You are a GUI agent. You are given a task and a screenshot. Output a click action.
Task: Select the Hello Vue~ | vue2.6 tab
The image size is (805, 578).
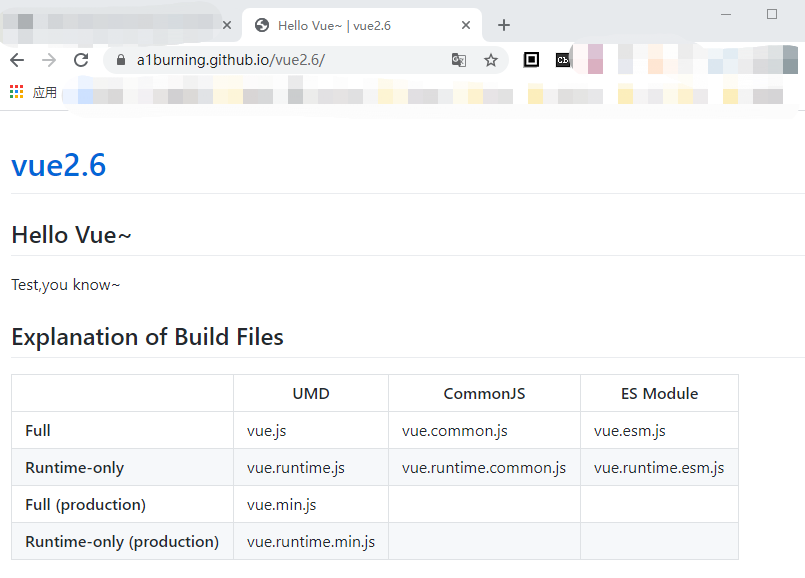click(x=362, y=25)
